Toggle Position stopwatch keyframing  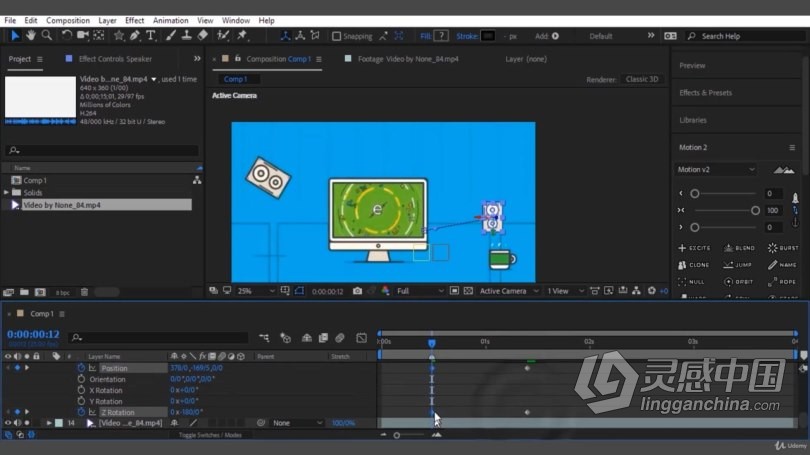coord(81,368)
